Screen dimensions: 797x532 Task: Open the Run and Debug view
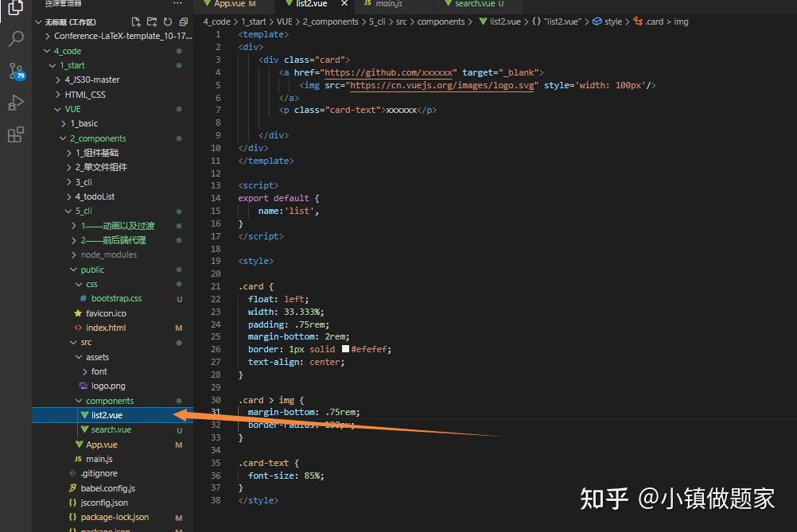click(16, 103)
